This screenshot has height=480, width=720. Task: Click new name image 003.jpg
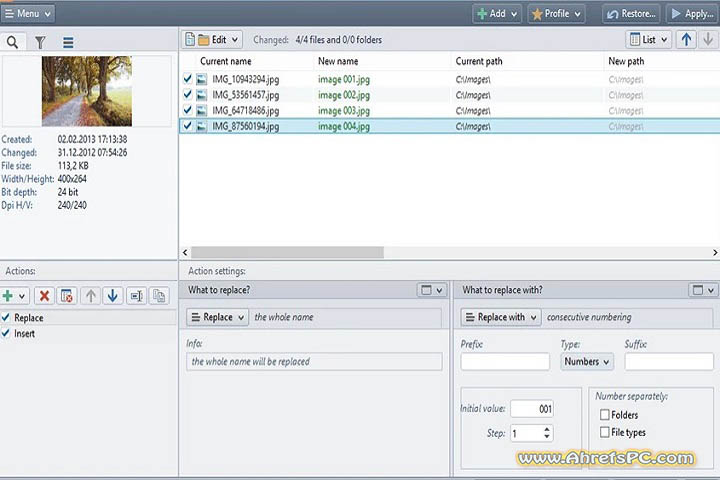tap(344, 111)
